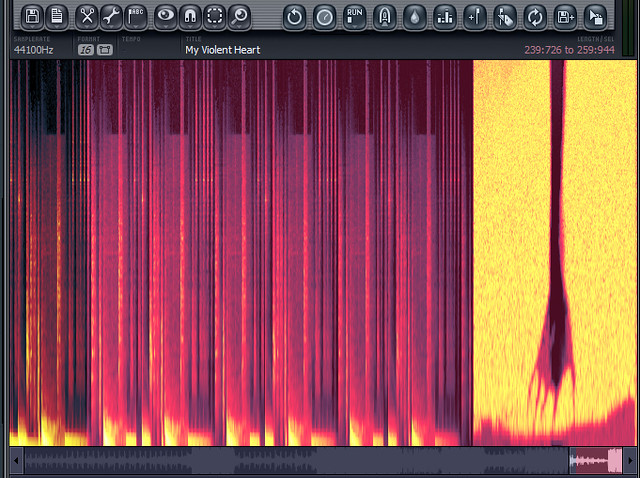Click the Undo circular arrow button
640x478 pixels.
(x=294, y=17)
